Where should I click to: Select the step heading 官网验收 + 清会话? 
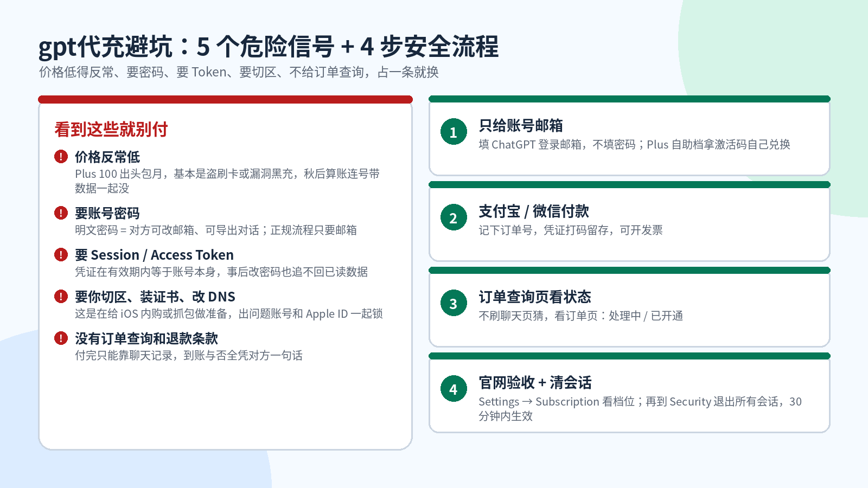click(x=535, y=383)
